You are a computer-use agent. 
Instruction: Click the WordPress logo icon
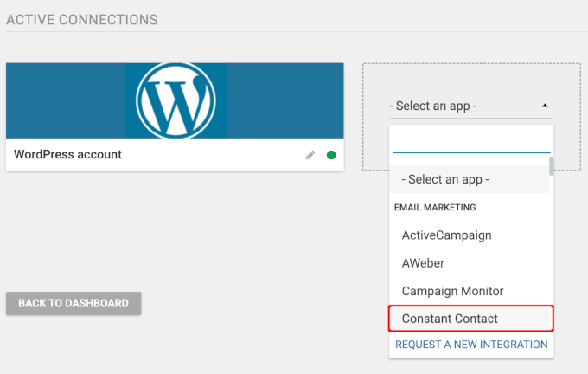click(x=176, y=100)
